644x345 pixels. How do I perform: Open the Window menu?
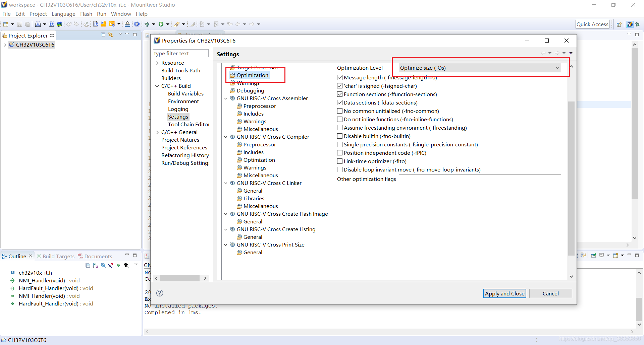[121, 14]
